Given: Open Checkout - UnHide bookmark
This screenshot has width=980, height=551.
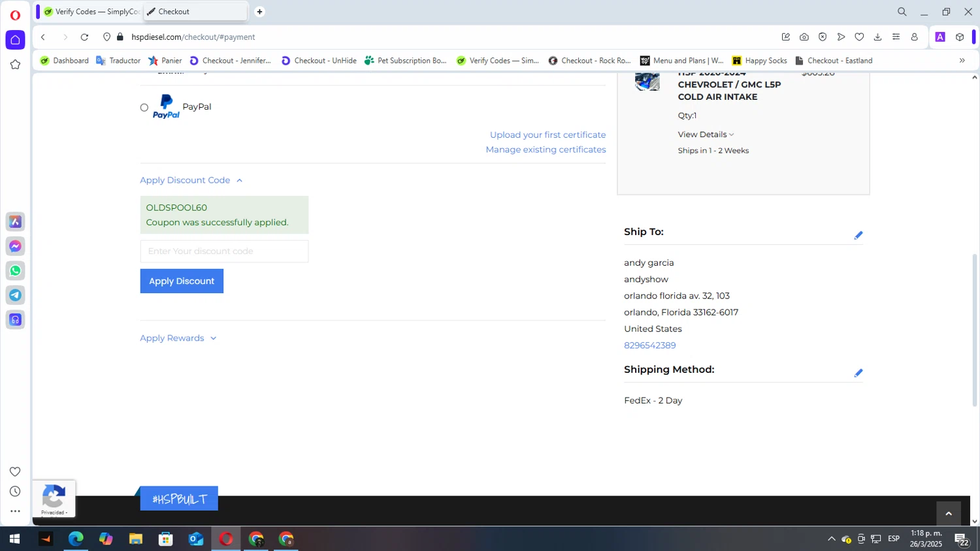Looking at the screenshot, I should [319, 61].
